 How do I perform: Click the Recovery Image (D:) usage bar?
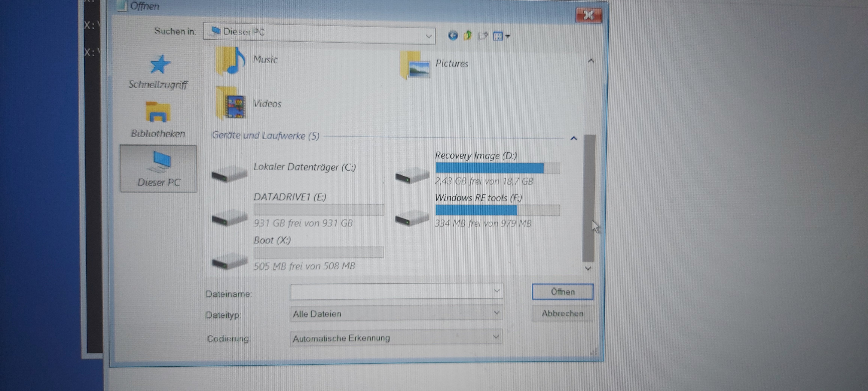pos(497,168)
